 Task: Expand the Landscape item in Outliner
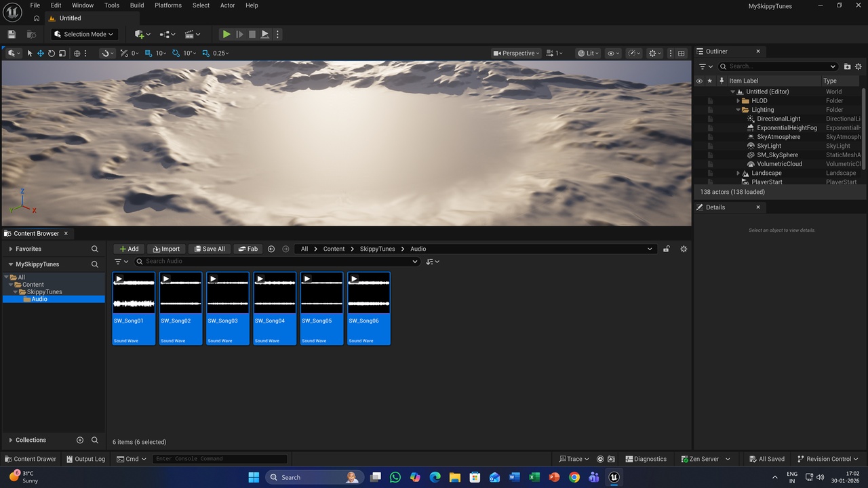pos(738,173)
